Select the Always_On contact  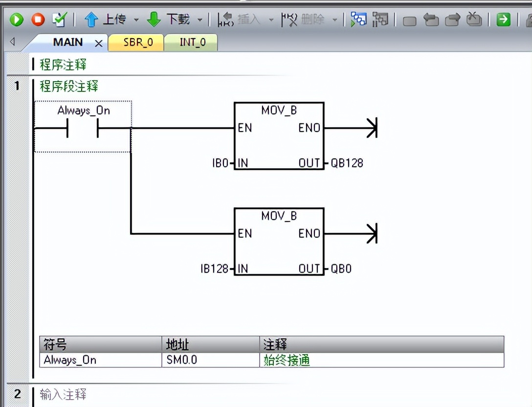[x=83, y=127]
